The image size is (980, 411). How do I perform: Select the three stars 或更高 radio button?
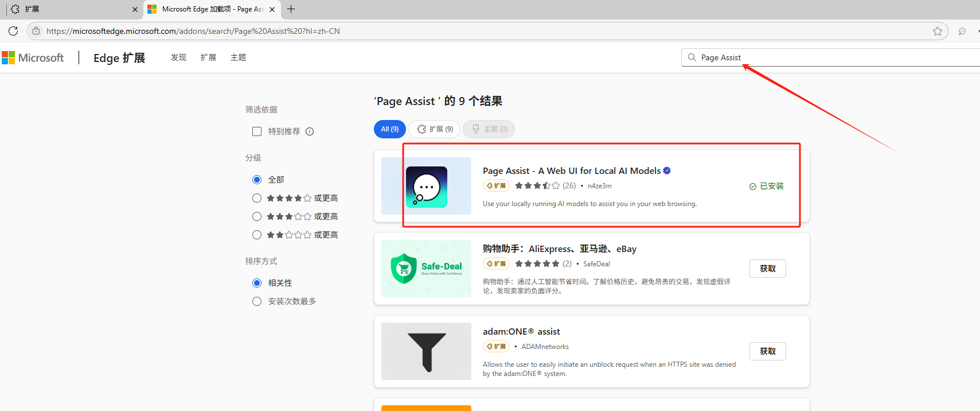point(257,216)
